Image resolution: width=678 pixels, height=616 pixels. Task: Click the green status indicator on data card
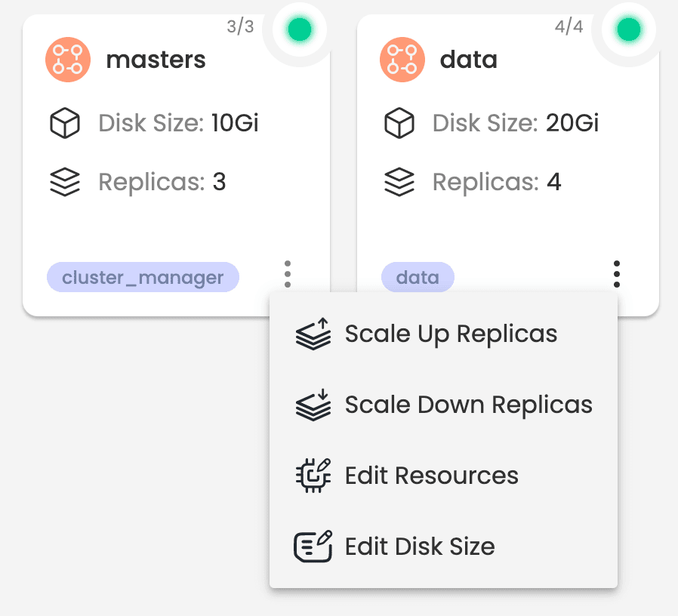pos(629,29)
